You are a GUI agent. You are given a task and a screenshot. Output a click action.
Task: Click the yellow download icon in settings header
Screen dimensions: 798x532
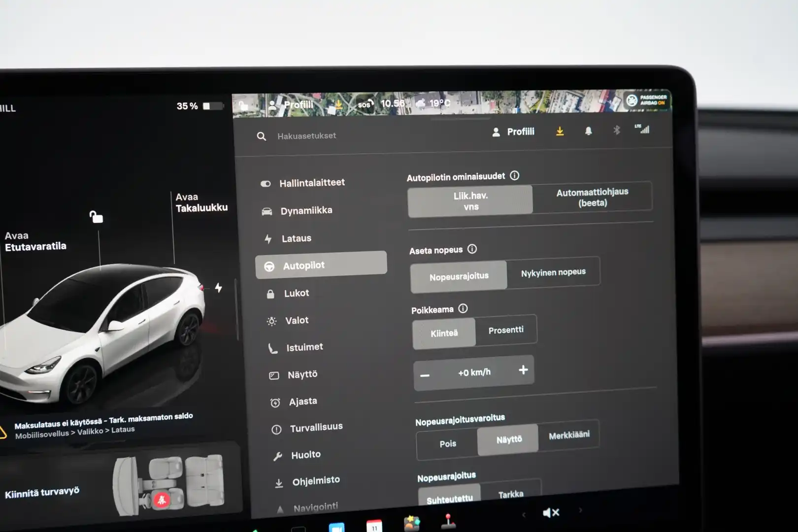coord(560,132)
